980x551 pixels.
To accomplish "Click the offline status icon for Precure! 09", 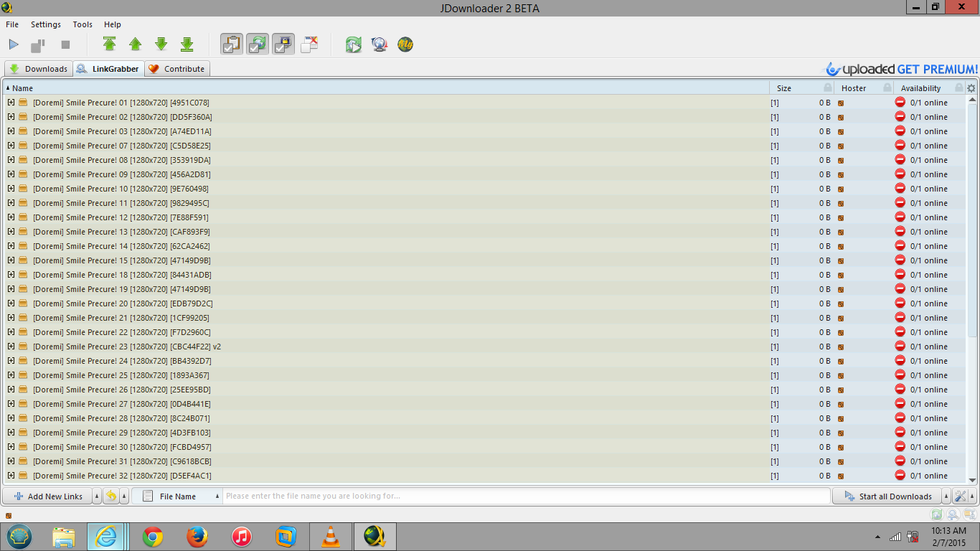I will coord(900,174).
